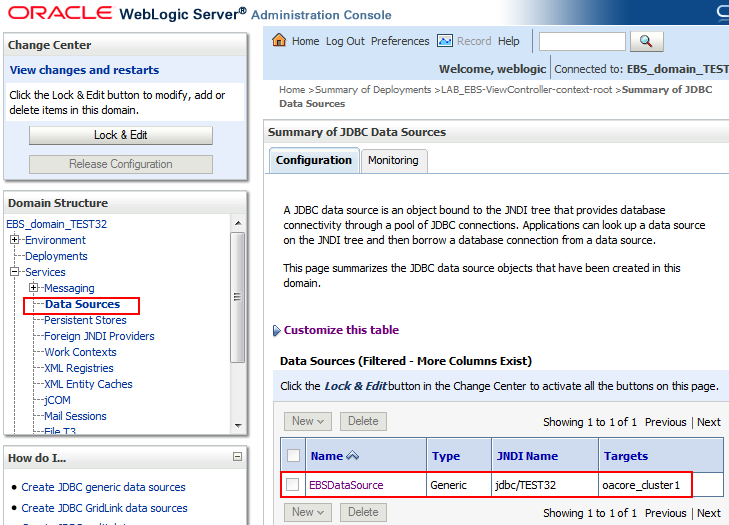The height and width of the screenshot is (525, 729).
Task: Expand the Messaging tree node
Action: point(33,288)
